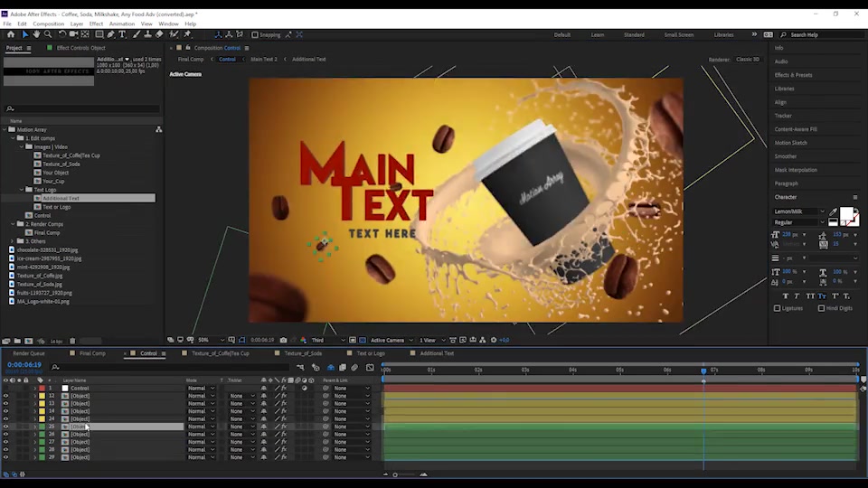The height and width of the screenshot is (488, 868).
Task: Select the Eraser tool
Action: pyautogui.click(x=159, y=34)
